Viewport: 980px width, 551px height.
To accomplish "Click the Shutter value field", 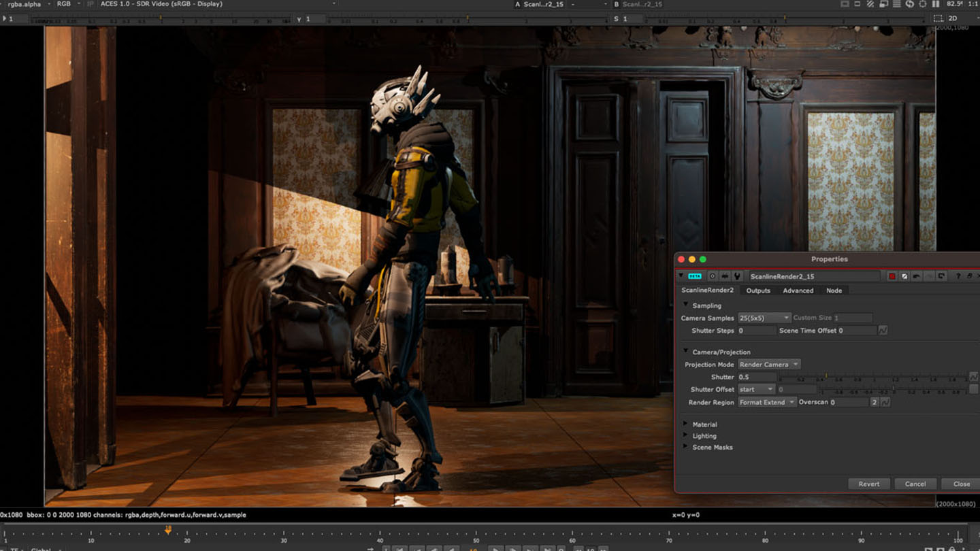I will pos(757,377).
